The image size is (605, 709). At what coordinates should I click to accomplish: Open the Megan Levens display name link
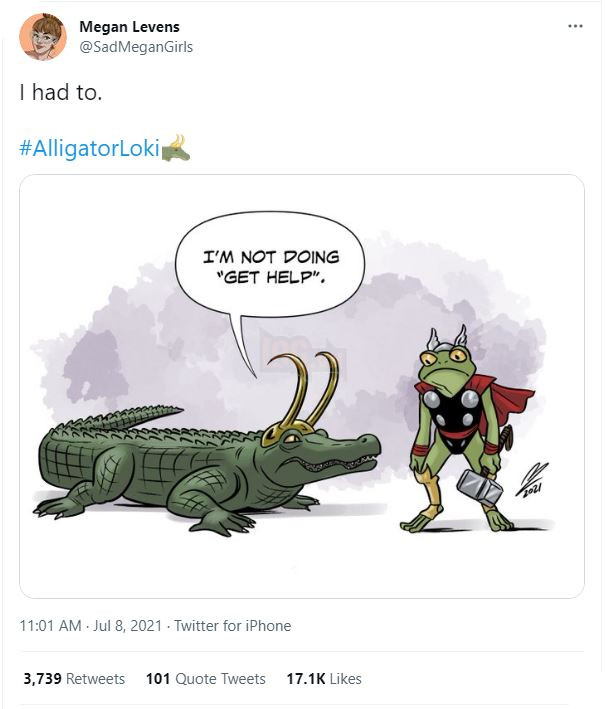(129, 26)
